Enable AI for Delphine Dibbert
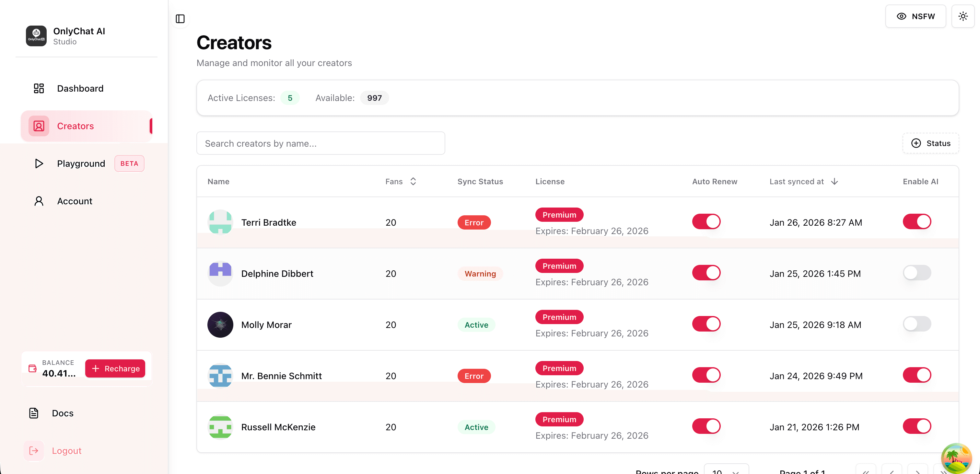The width and height of the screenshot is (980, 474). click(917, 273)
